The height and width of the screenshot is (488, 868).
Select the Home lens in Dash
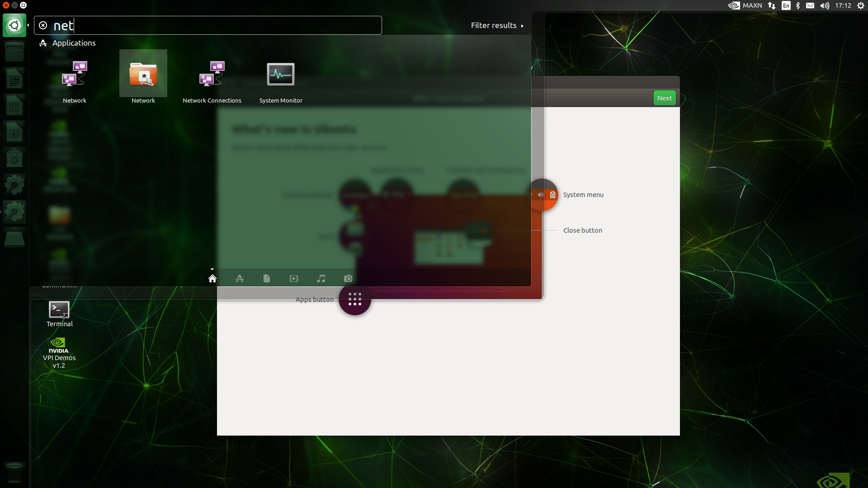click(x=212, y=278)
